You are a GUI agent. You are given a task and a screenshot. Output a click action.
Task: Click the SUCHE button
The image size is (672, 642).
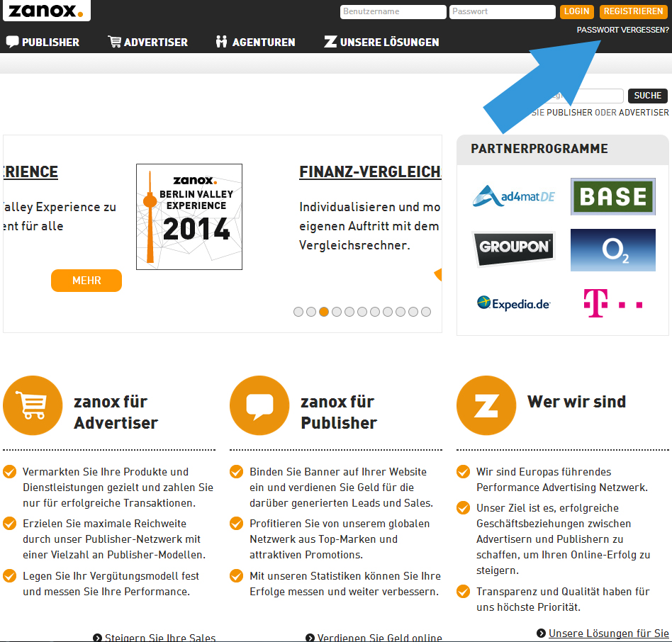point(648,96)
